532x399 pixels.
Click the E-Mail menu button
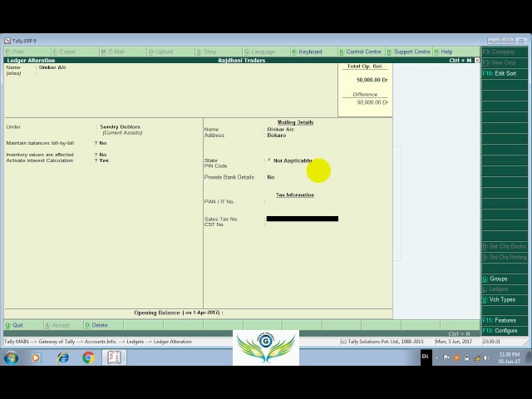click(x=123, y=52)
